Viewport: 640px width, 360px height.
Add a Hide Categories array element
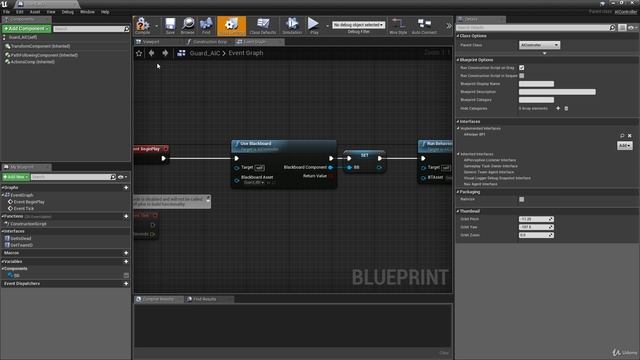coord(558,109)
